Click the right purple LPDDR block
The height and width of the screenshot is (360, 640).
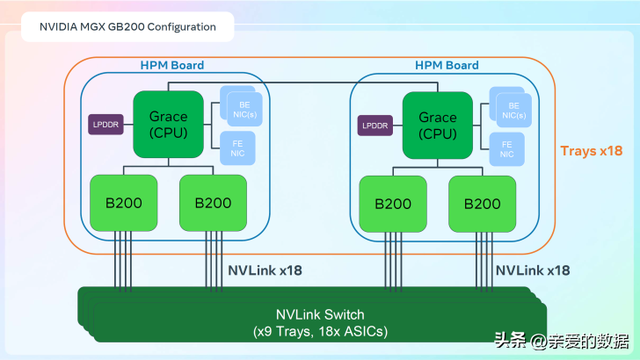(x=375, y=125)
